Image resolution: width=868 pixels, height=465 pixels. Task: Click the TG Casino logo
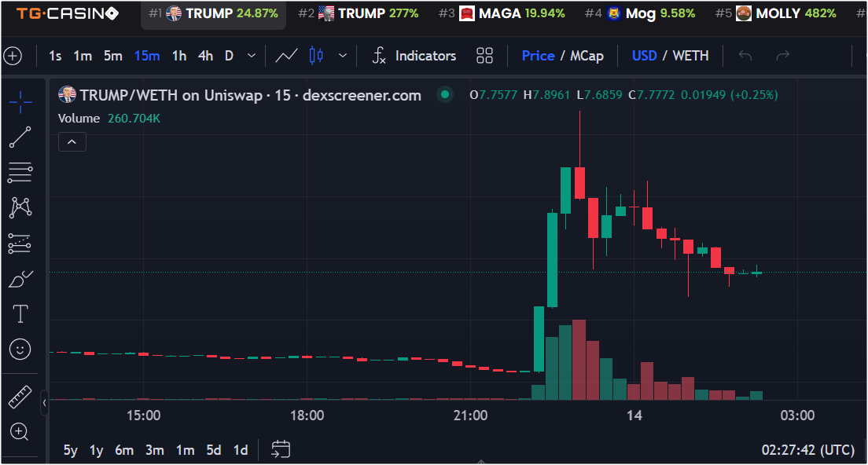tap(67, 13)
